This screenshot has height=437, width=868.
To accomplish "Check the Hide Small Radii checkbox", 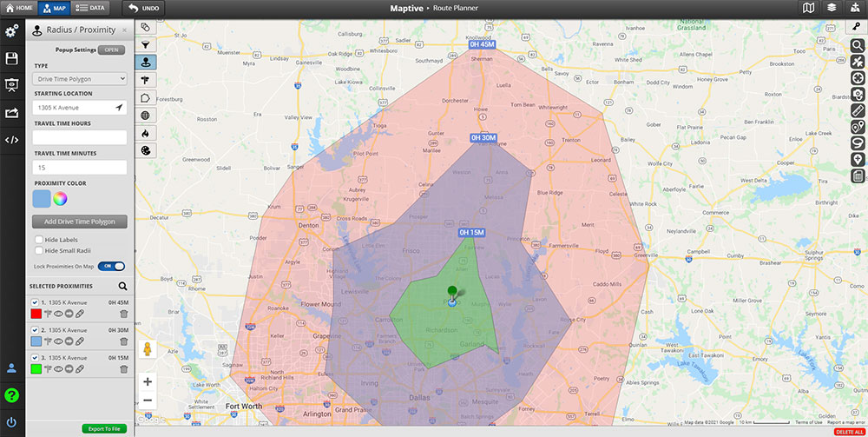I will point(39,250).
